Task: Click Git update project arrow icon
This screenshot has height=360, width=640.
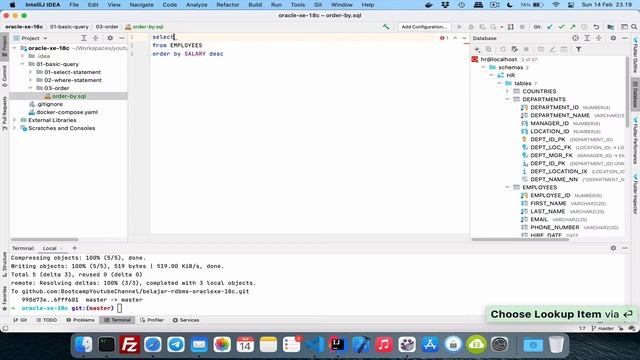Action: coord(550,27)
